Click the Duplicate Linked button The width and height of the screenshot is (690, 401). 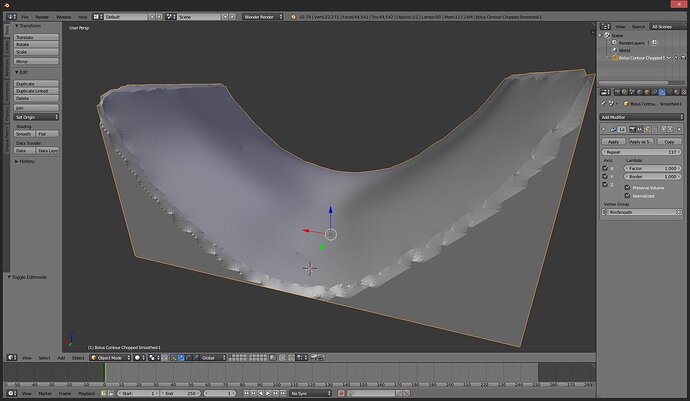point(36,91)
